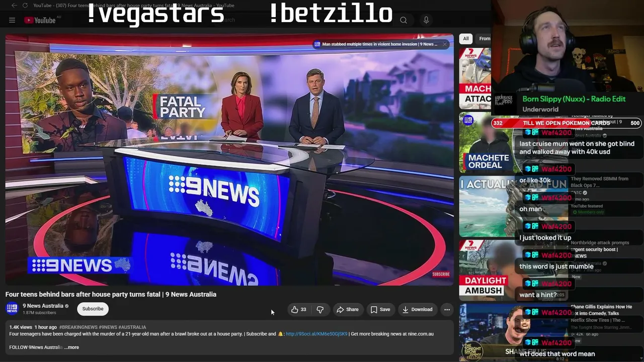Open the three-dot more actions menu

click(x=447, y=310)
